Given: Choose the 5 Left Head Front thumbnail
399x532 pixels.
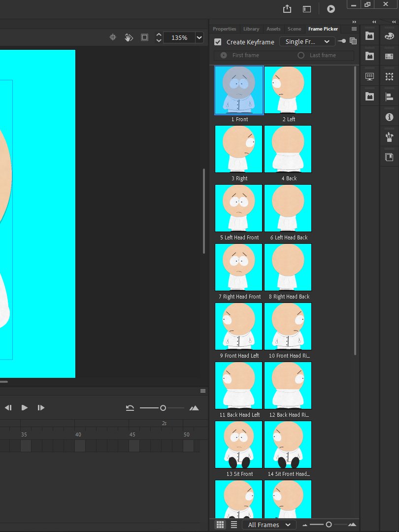Looking at the screenshot, I should coord(238,208).
